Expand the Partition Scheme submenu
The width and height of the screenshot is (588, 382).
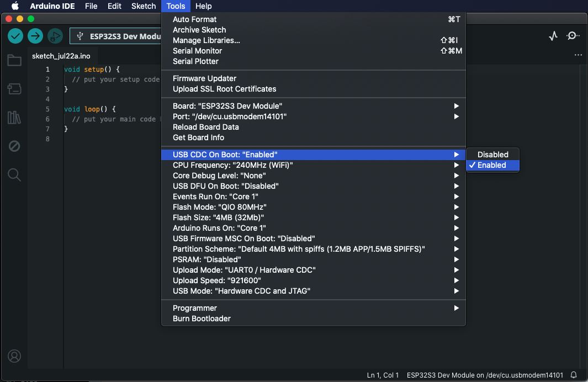click(314, 249)
